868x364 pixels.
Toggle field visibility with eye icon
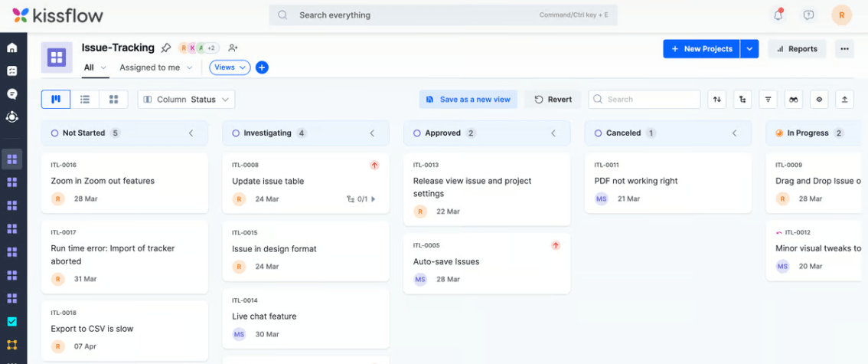819,100
